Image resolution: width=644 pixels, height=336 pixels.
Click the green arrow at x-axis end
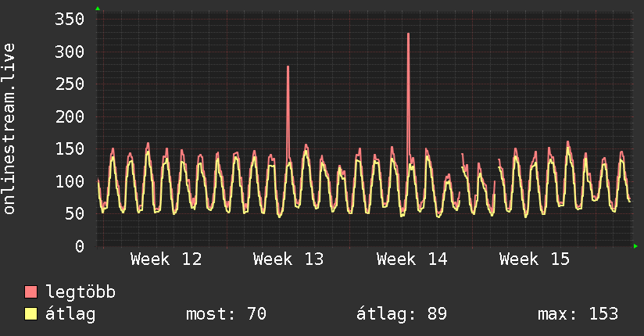[635, 246]
